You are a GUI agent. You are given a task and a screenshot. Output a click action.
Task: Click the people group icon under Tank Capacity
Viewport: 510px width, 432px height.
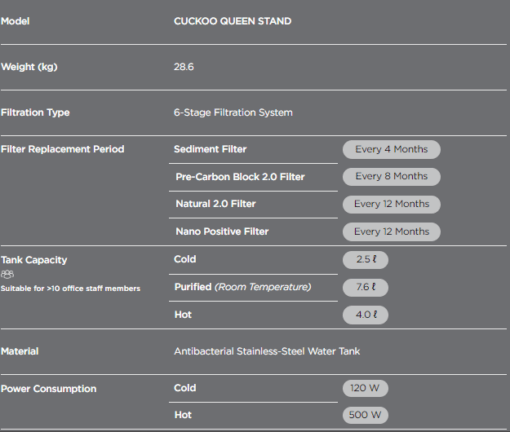pyautogui.click(x=7, y=274)
